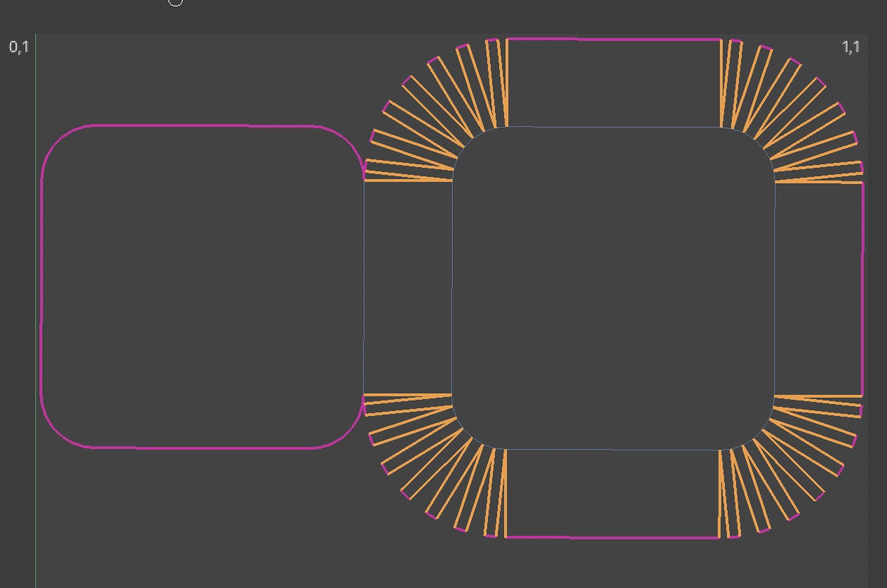This screenshot has height=588, width=887.
Task: Select the pink vertical edge on the right island's far right
Action: [x=862, y=289]
